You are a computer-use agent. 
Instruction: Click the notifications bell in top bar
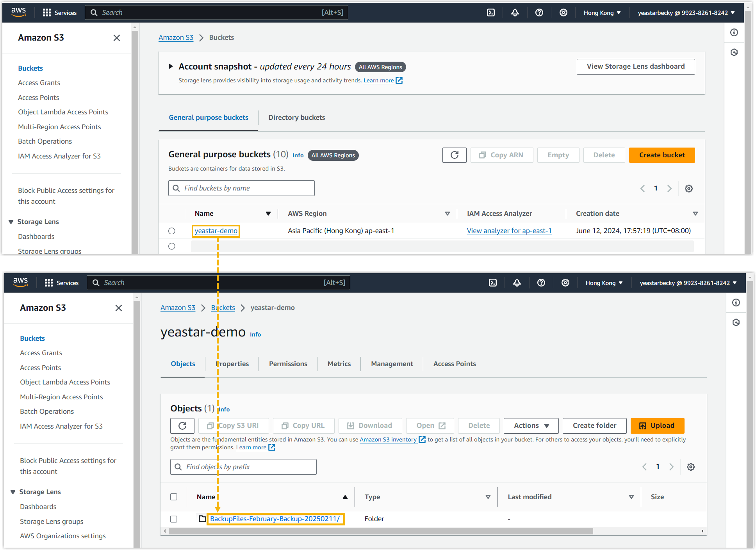tap(515, 12)
